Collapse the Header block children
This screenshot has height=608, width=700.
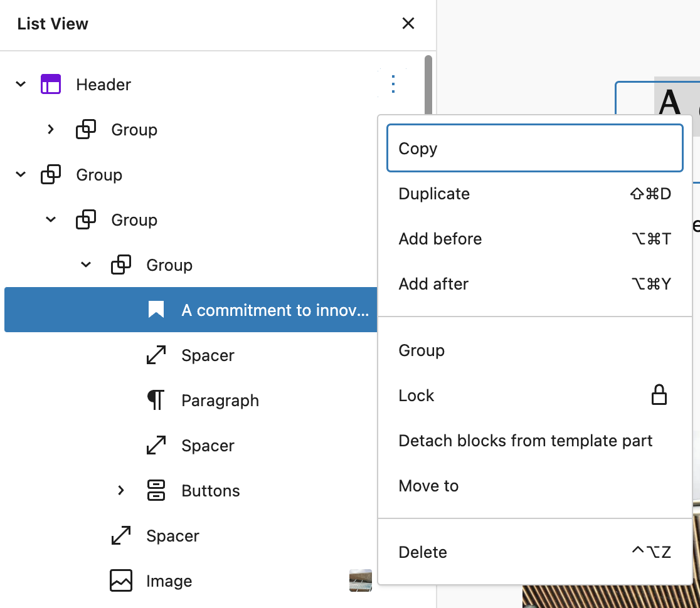20,84
